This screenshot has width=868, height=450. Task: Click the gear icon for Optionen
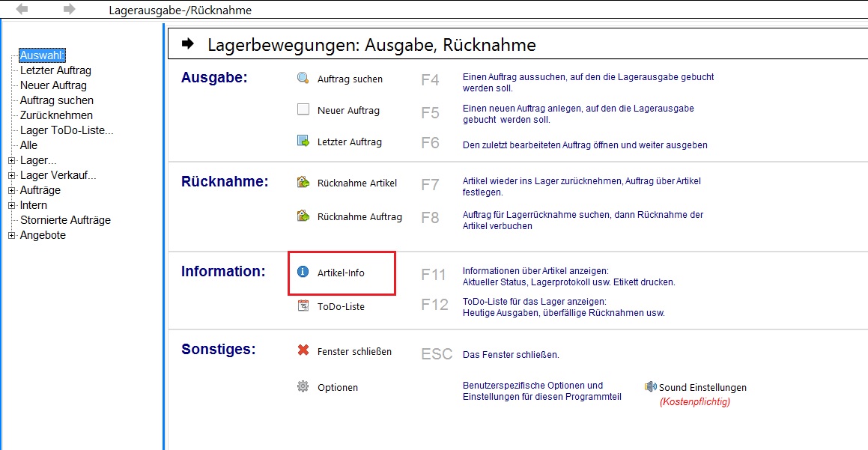(303, 386)
